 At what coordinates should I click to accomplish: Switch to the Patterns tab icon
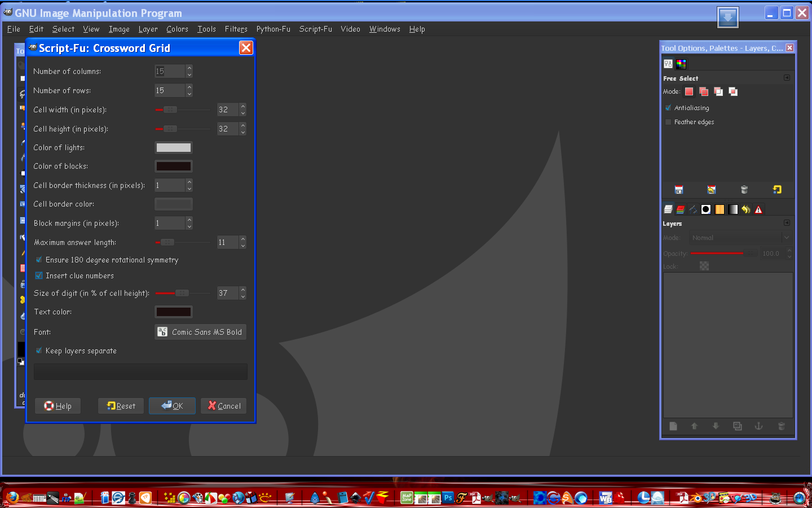click(x=720, y=209)
